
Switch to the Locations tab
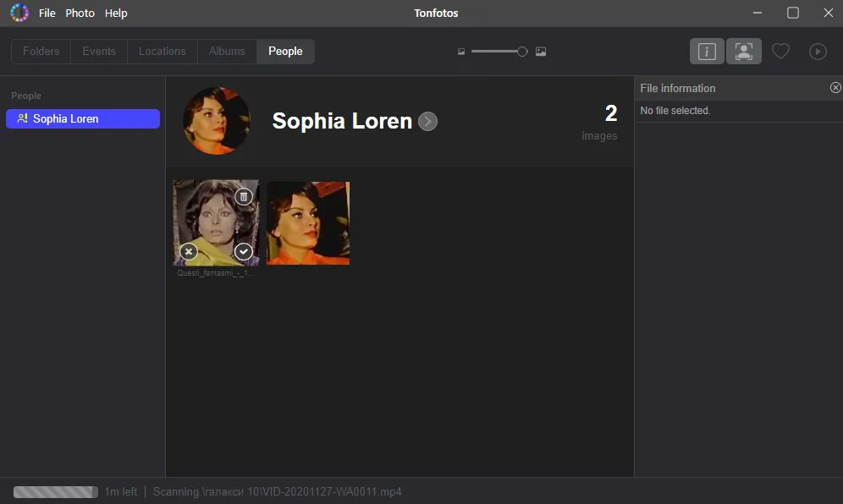pos(163,51)
